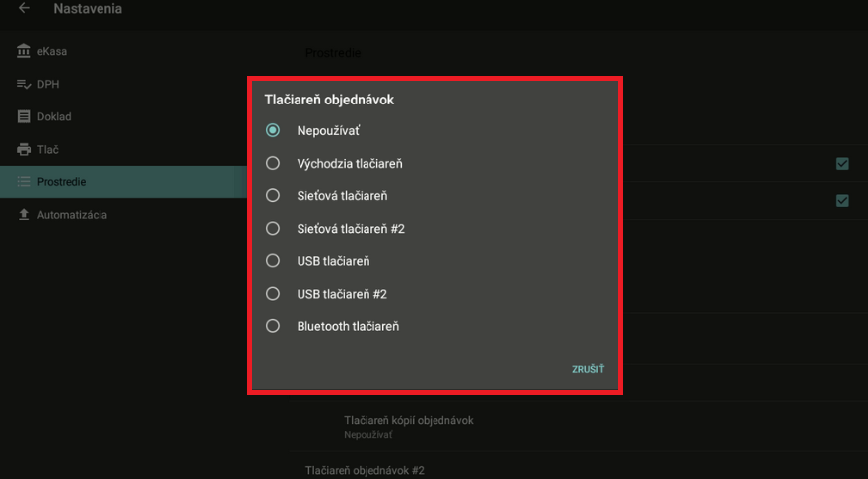The height and width of the screenshot is (479, 868).
Task: Choose USB tlačiareň #2 option
Action: point(273,294)
